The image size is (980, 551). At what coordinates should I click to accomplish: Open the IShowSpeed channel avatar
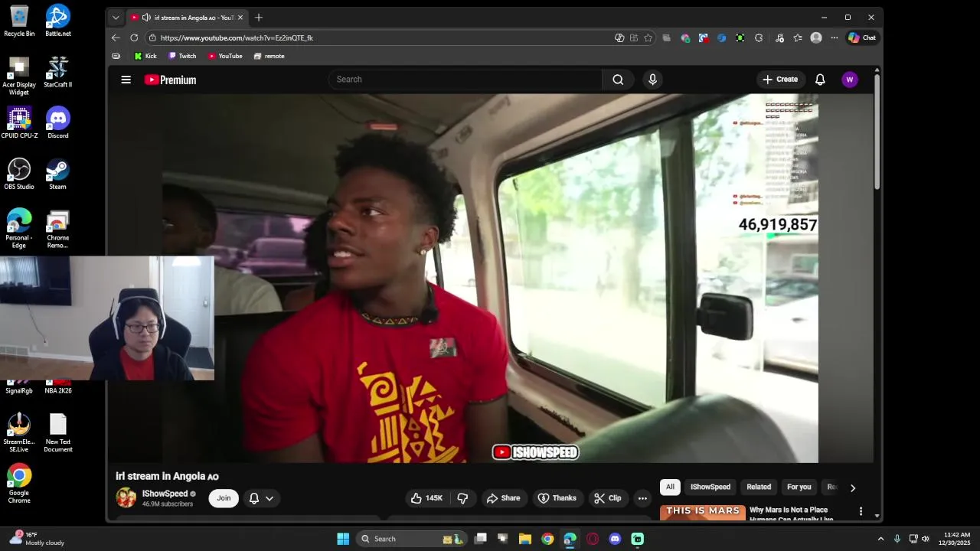[126, 498]
